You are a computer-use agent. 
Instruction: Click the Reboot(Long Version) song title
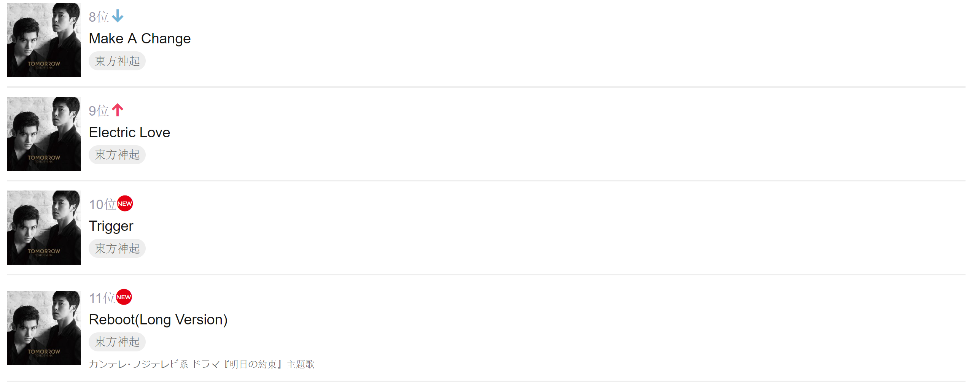pyautogui.click(x=158, y=319)
